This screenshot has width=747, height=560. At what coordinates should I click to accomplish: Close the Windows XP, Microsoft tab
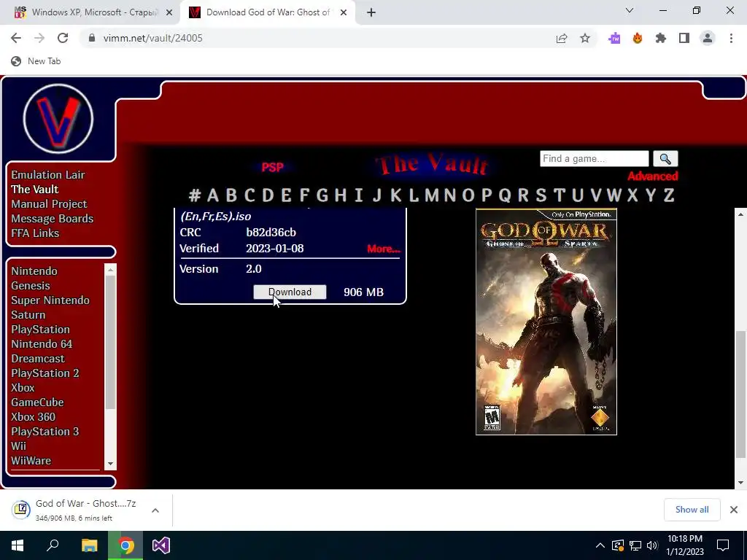(x=169, y=12)
